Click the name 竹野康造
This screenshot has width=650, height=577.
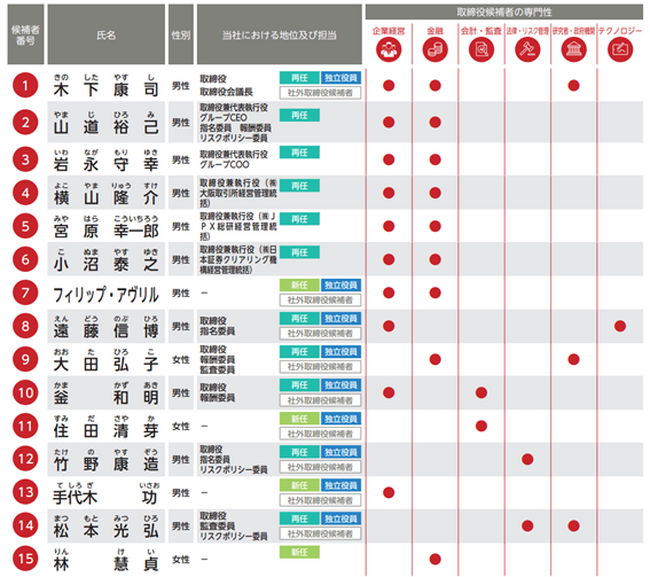[x=106, y=464]
